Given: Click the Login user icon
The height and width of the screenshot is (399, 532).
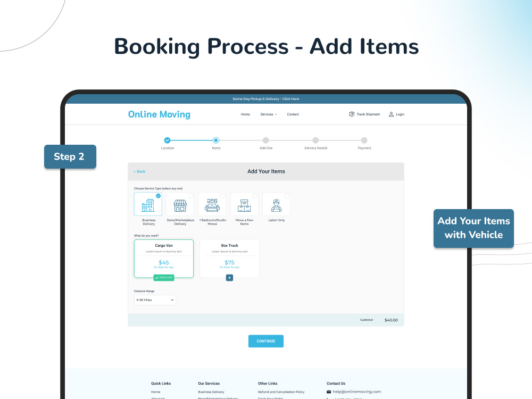Looking at the screenshot, I should (391, 114).
